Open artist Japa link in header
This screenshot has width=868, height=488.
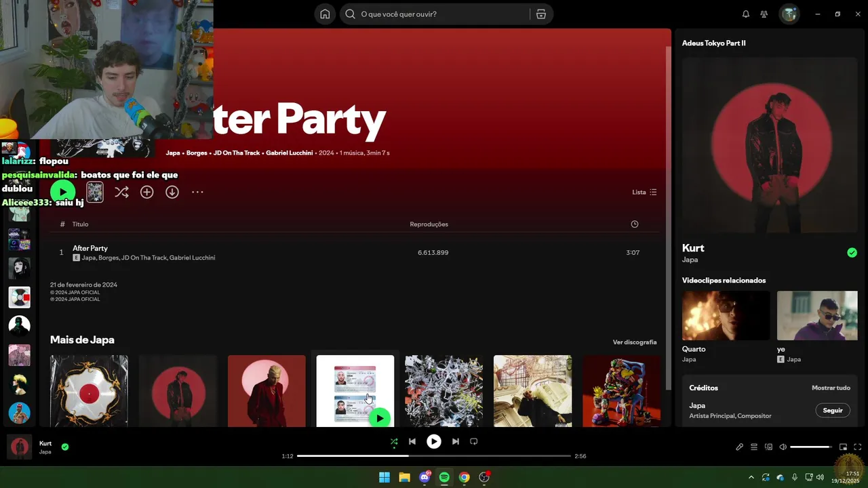[173, 153]
